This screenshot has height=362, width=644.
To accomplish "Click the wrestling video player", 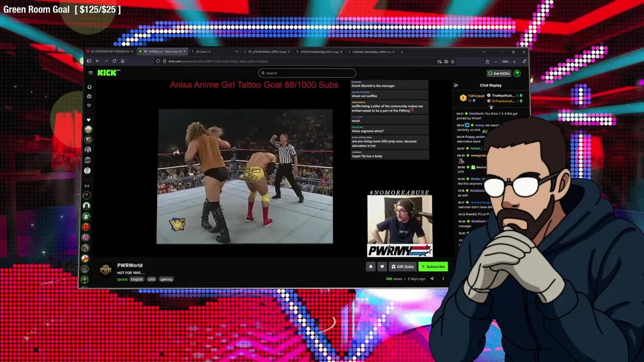I will pos(245,176).
